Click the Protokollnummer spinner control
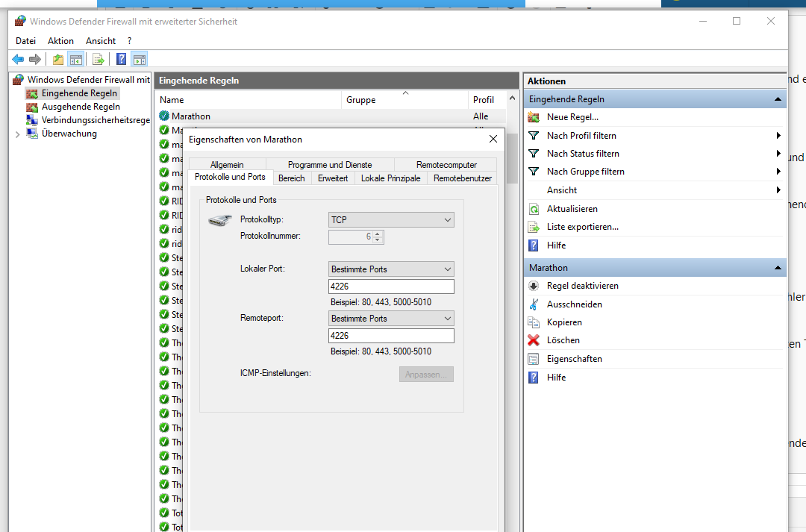This screenshot has height=532, width=806. point(378,237)
